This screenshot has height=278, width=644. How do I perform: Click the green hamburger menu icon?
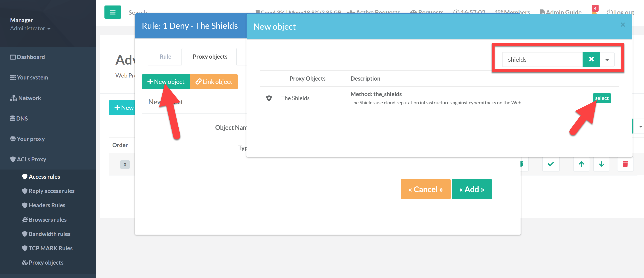tap(113, 12)
